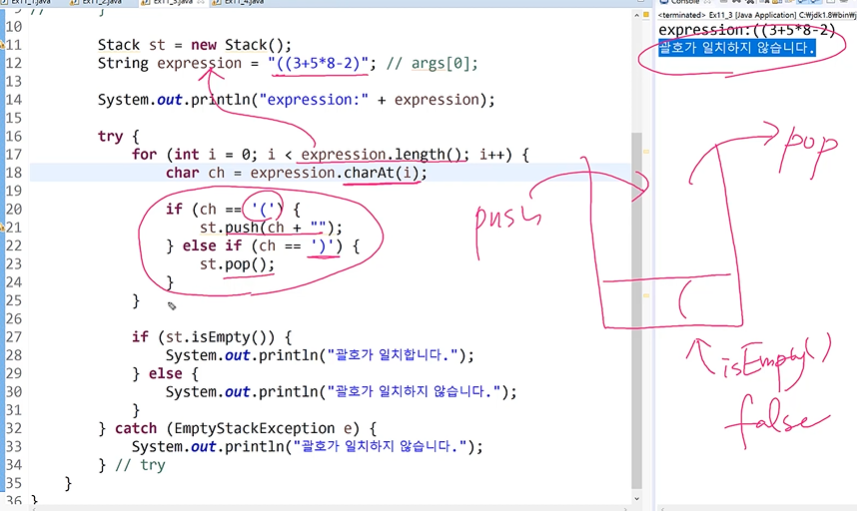Click the yellow warning square atop overview ruler
The height and width of the screenshot is (511, 857).
point(646,15)
